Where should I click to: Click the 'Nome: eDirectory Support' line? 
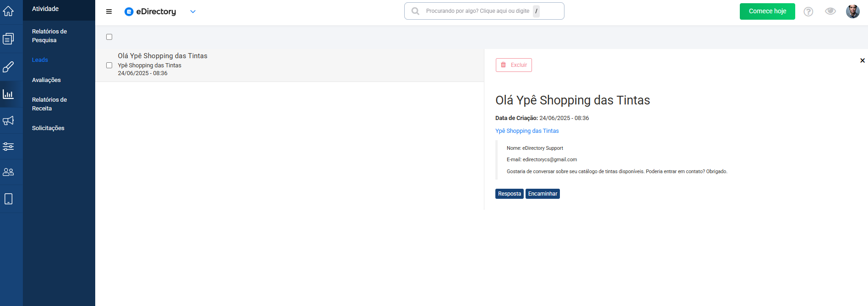pos(535,148)
